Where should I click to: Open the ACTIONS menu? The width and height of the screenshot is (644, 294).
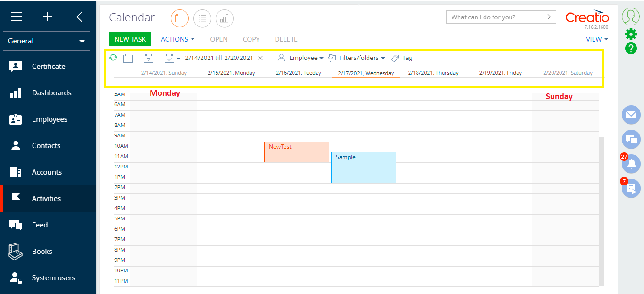coord(178,39)
